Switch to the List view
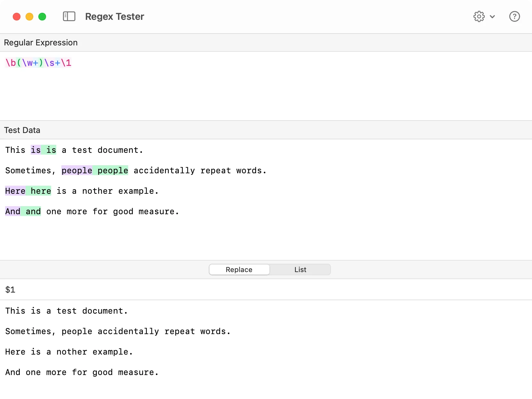The height and width of the screenshot is (399, 532). 300,270
